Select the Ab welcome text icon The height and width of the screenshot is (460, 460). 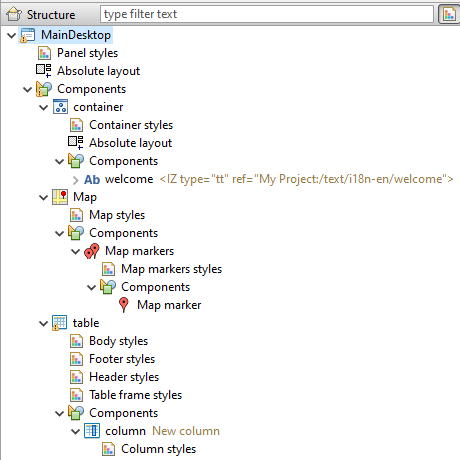pyautogui.click(x=92, y=179)
